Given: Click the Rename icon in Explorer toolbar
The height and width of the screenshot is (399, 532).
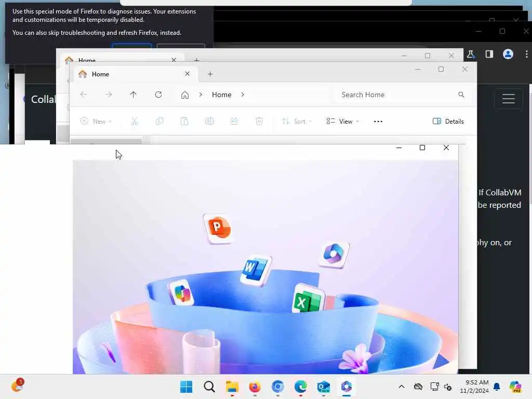Looking at the screenshot, I should click(x=209, y=121).
